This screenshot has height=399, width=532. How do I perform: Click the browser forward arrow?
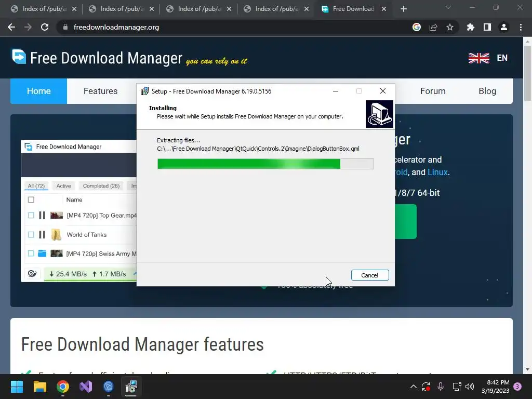[28, 27]
